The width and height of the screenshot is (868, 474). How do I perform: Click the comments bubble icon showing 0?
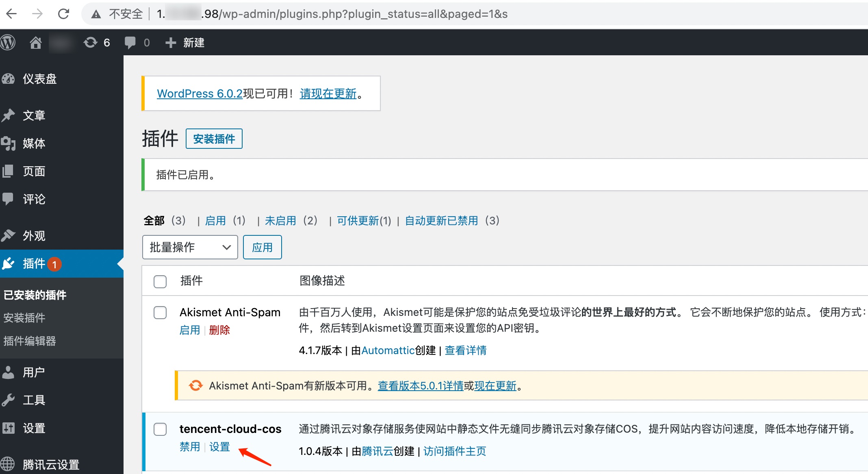point(131,42)
